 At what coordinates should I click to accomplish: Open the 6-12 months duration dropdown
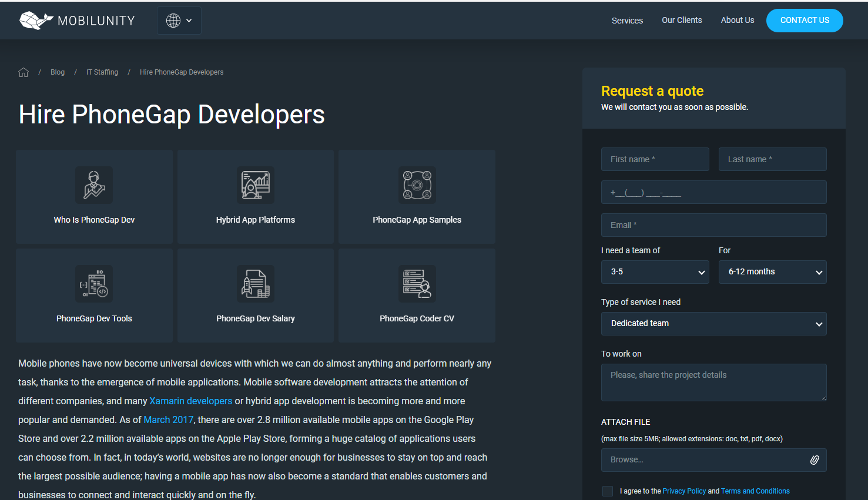click(x=772, y=272)
